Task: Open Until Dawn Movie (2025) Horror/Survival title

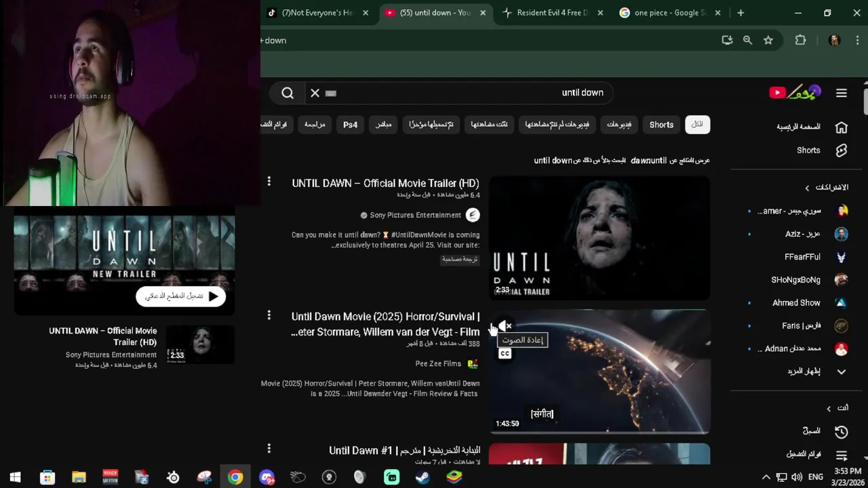Action: click(385, 324)
